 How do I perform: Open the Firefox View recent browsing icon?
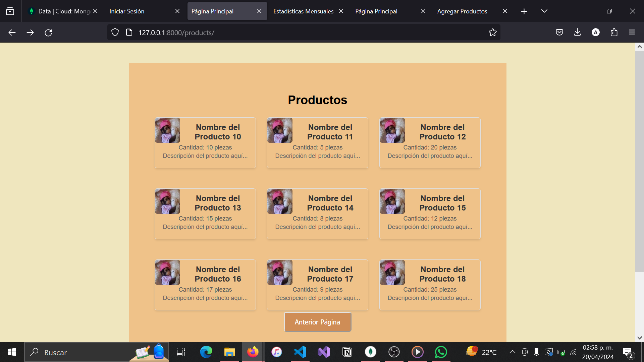10,11
